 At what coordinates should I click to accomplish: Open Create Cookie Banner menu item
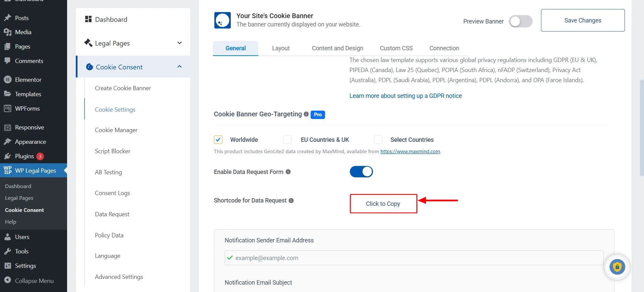click(123, 88)
